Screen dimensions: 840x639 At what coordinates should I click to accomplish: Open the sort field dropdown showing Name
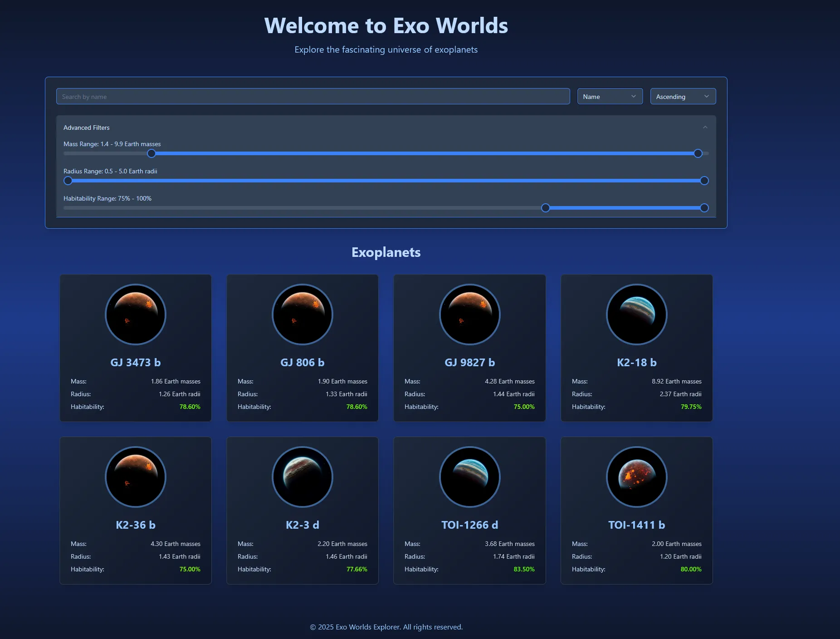(x=610, y=96)
